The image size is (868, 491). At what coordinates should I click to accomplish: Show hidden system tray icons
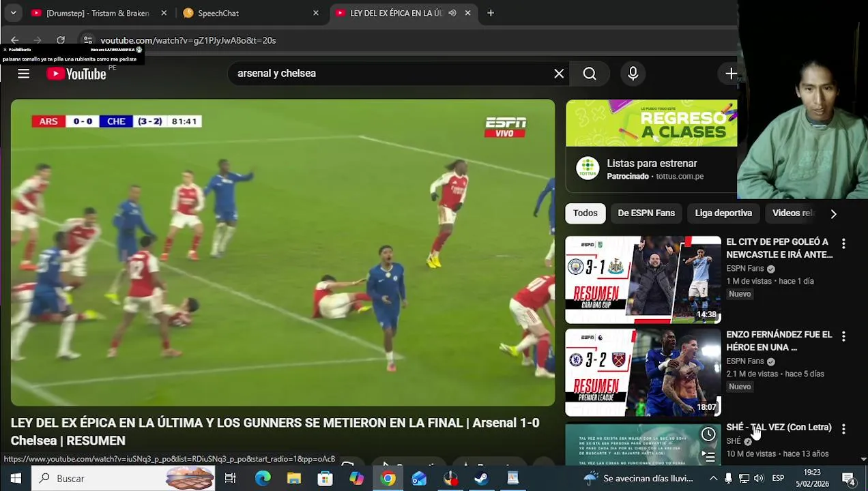pos(713,479)
